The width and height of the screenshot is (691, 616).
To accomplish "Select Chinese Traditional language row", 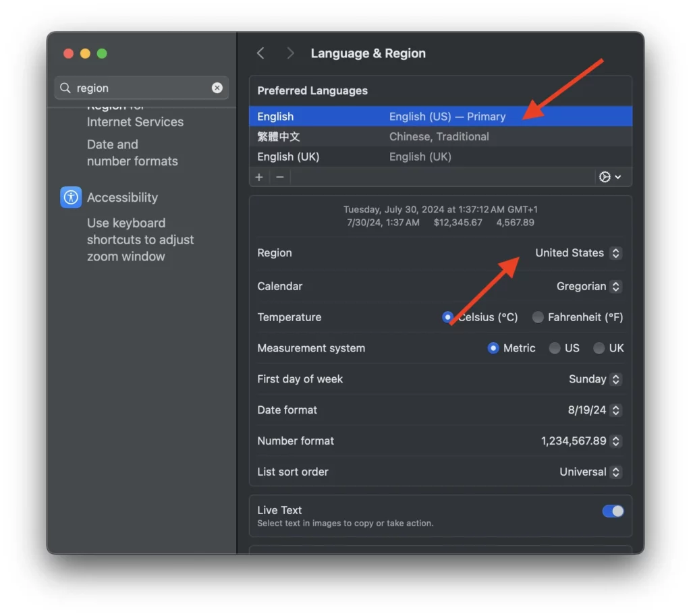I will (441, 136).
